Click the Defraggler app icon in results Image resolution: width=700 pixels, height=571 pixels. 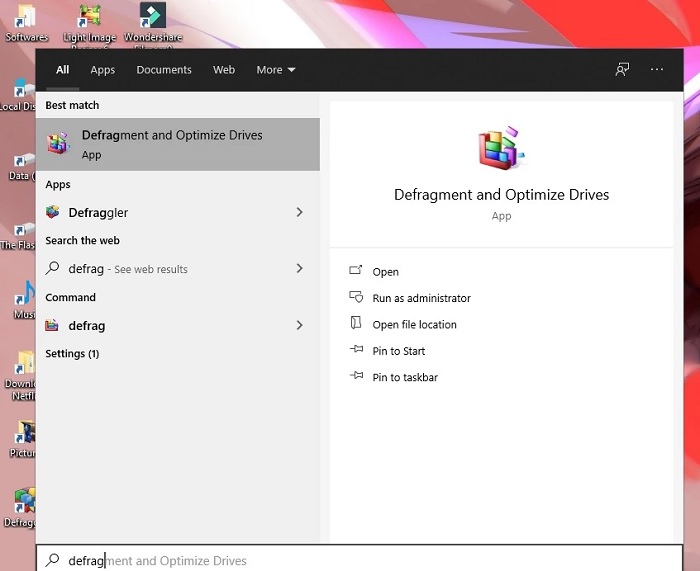[53, 212]
